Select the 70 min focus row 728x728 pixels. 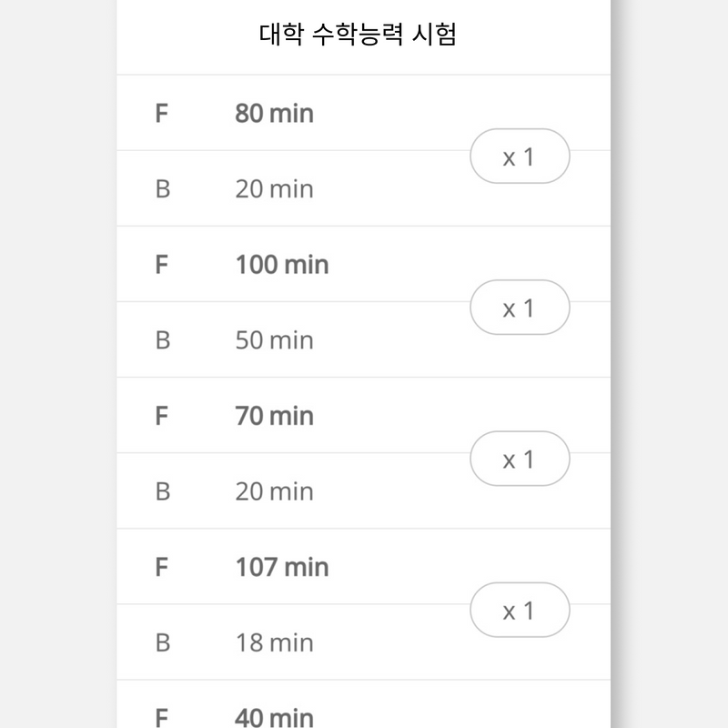(x=363, y=416)
